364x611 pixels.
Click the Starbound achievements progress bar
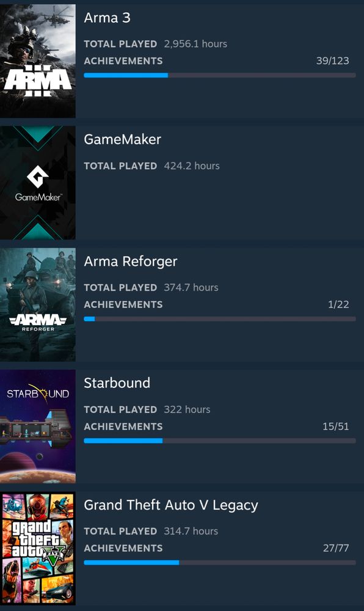click(x=220, y=441)
